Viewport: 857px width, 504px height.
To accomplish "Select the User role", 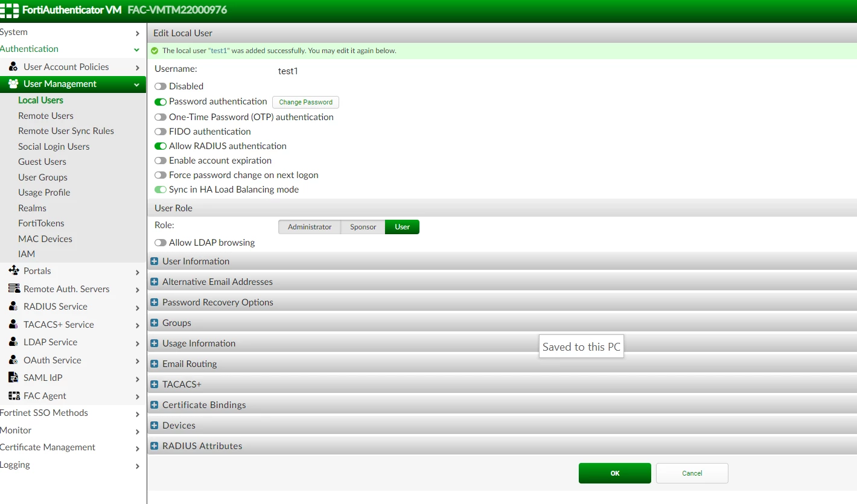I will pos(403,227).
